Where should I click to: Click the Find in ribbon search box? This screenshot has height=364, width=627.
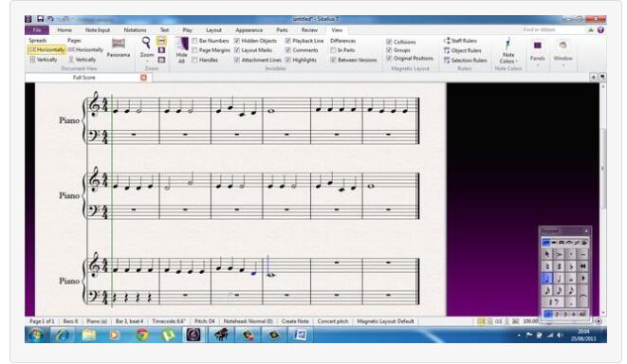(x=553, y=30)
